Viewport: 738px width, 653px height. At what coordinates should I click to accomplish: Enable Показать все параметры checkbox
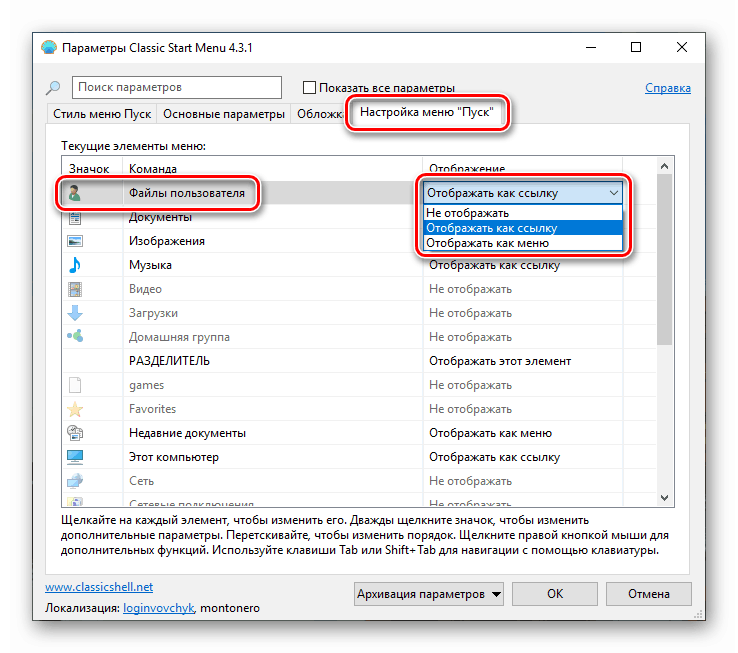click(x=309, y=88)
